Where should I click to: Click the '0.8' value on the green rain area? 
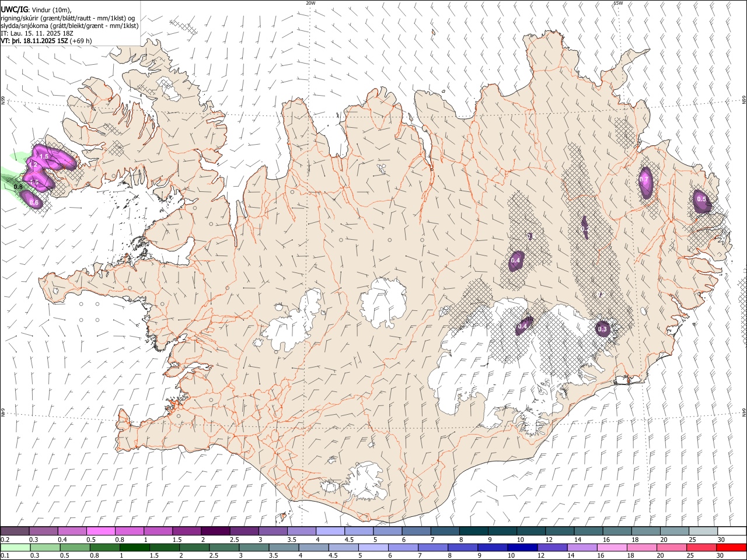click(18, 187)
